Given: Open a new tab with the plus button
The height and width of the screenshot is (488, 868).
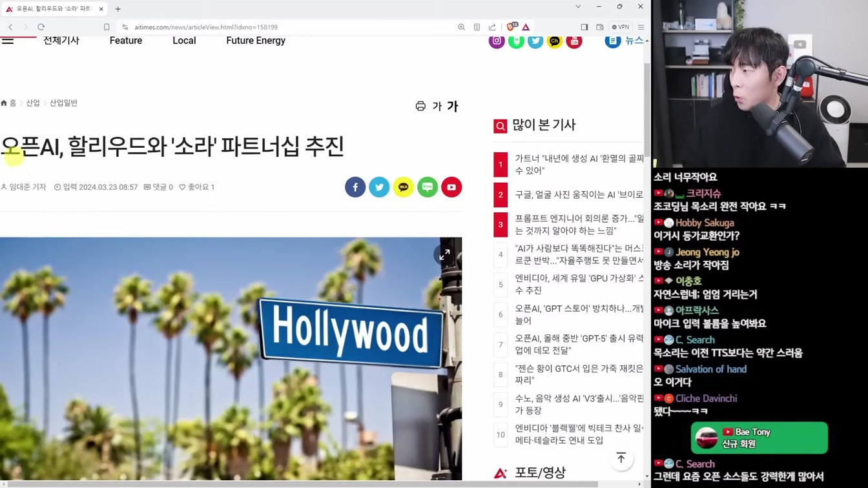Looking at the screenshot, I should [x=118, y=9].
